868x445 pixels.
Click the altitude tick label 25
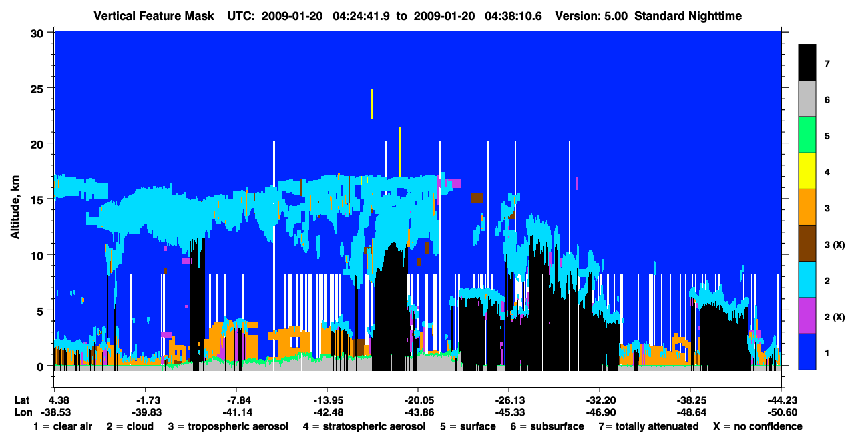tap(39, 88)
